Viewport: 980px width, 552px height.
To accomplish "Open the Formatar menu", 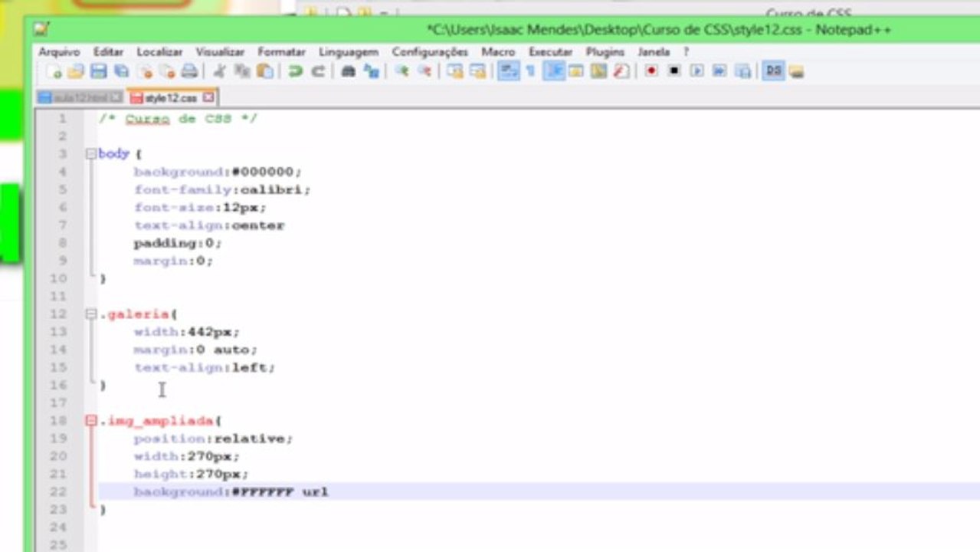I will (x=281, y=52).
